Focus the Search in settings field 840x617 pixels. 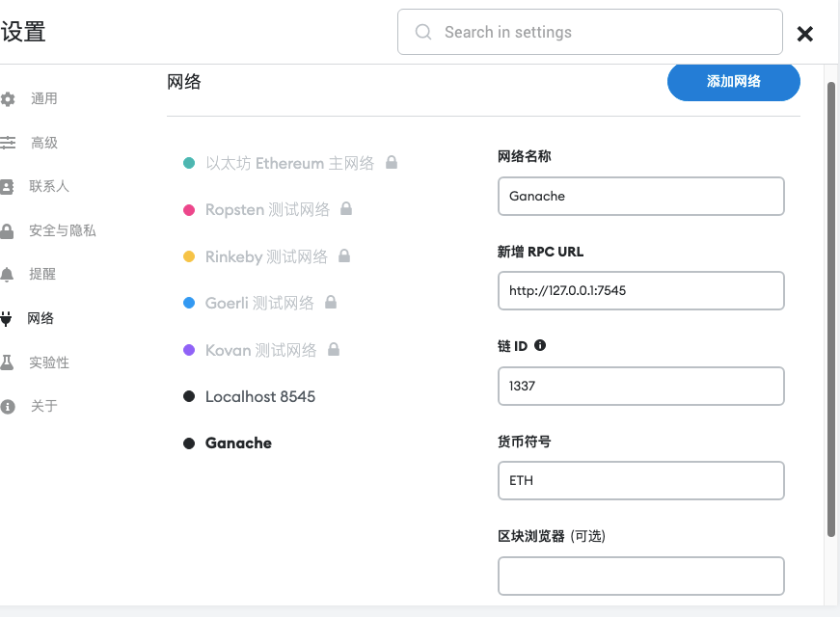pos(590,32)
